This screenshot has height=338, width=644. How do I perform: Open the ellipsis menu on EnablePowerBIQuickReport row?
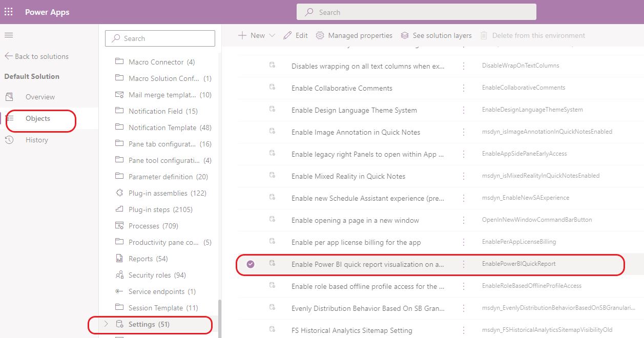pyautogui.click(x=464, y=264)
